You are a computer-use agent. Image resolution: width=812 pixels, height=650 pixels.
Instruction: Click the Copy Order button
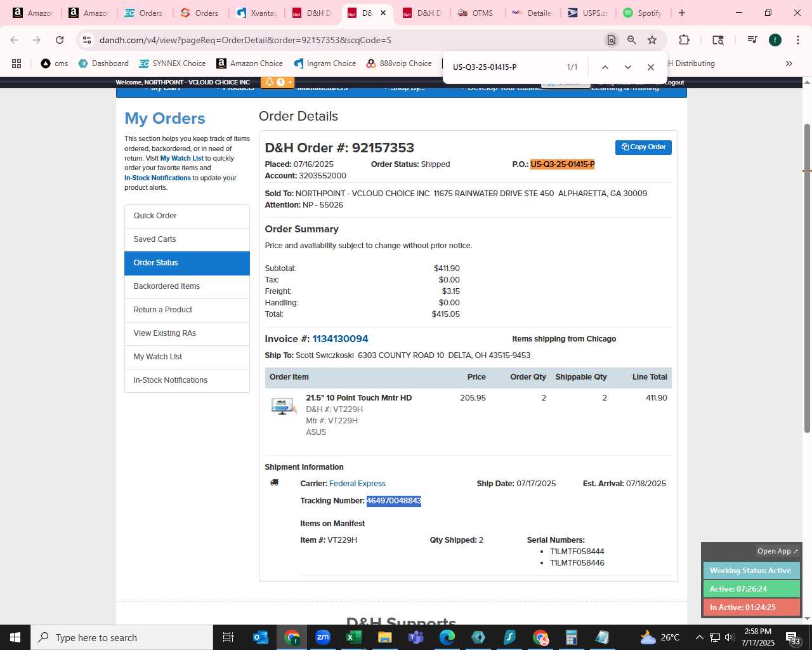tap(643, 147)
